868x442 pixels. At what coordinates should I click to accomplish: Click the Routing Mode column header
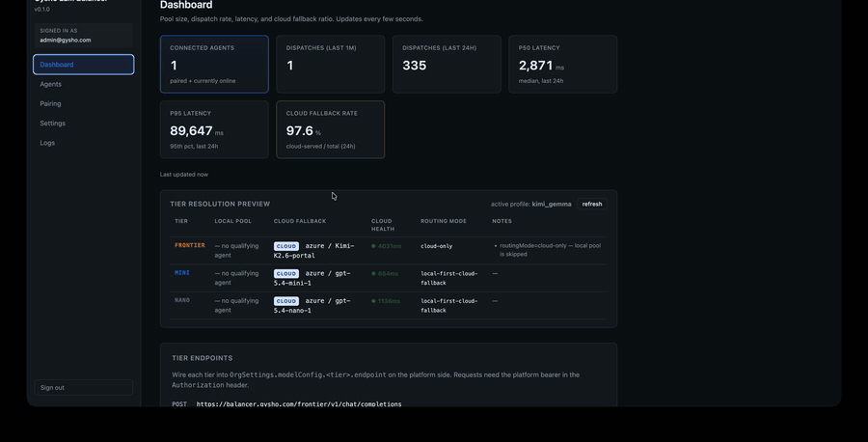444,221
